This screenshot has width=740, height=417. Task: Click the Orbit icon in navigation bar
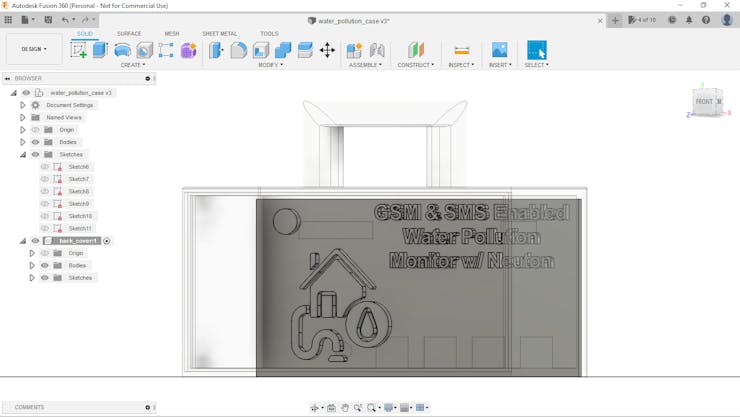pos(315,408)
